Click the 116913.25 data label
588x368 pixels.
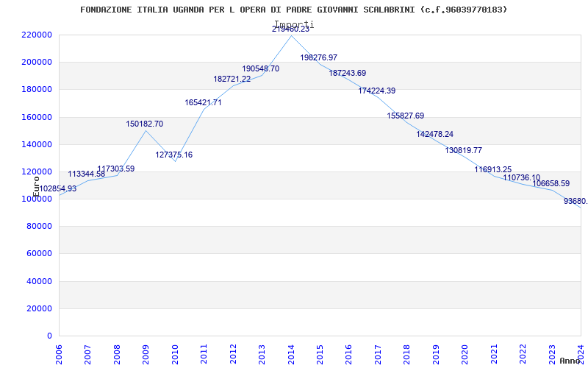[493, 170]
